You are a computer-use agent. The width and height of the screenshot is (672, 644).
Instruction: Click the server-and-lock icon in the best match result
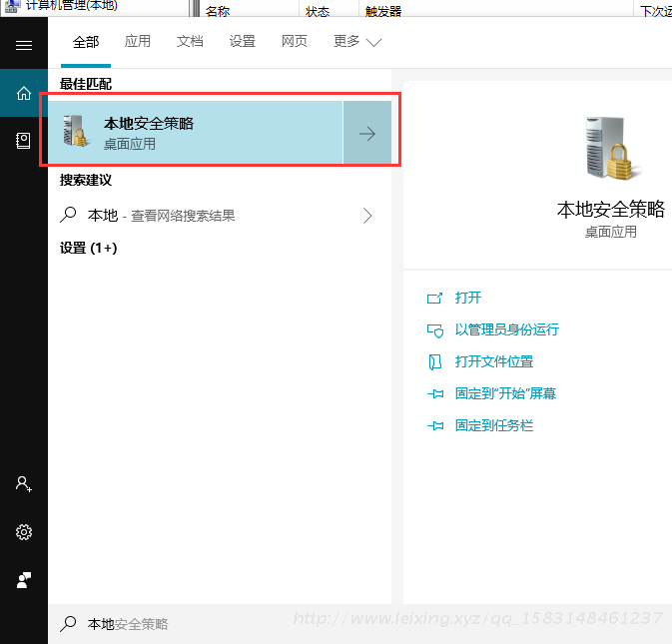tap(75, 131)
